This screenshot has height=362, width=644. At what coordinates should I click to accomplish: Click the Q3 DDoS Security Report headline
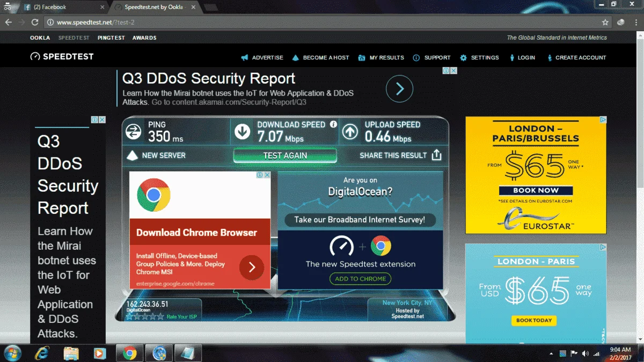(209, 78)
